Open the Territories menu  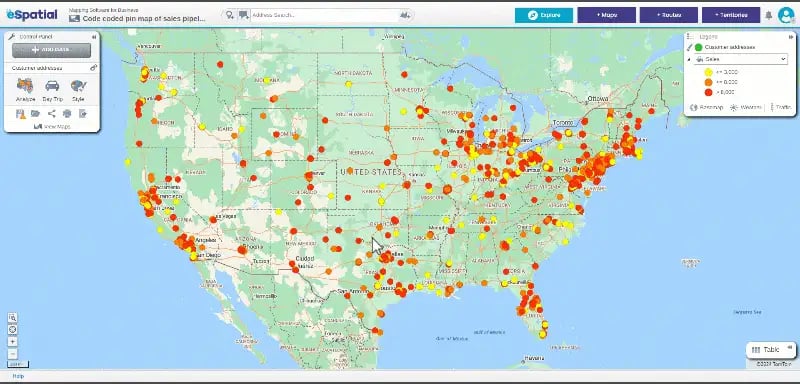(x=731, y=15)
